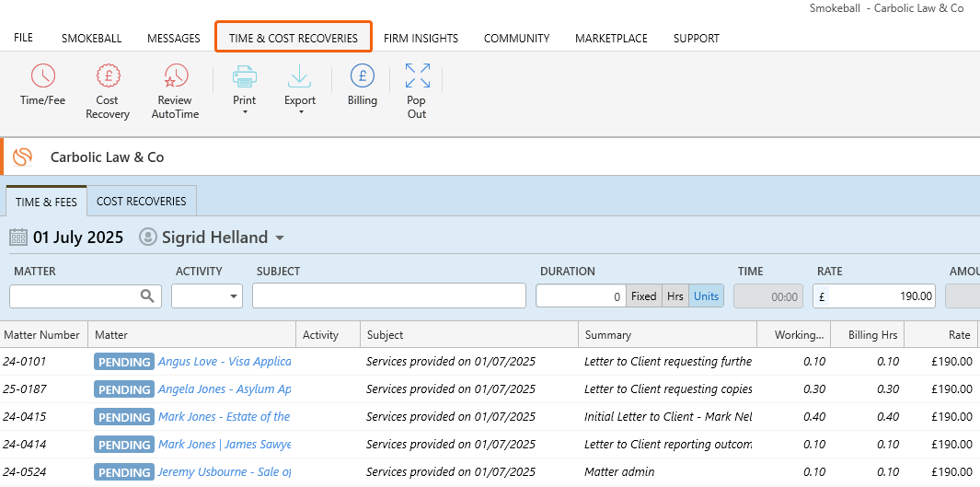Image resolution: width=980 pixels, height=487 pixels.
Task: Open the Angus Love - Visa Application matter link
Action: 225,362
